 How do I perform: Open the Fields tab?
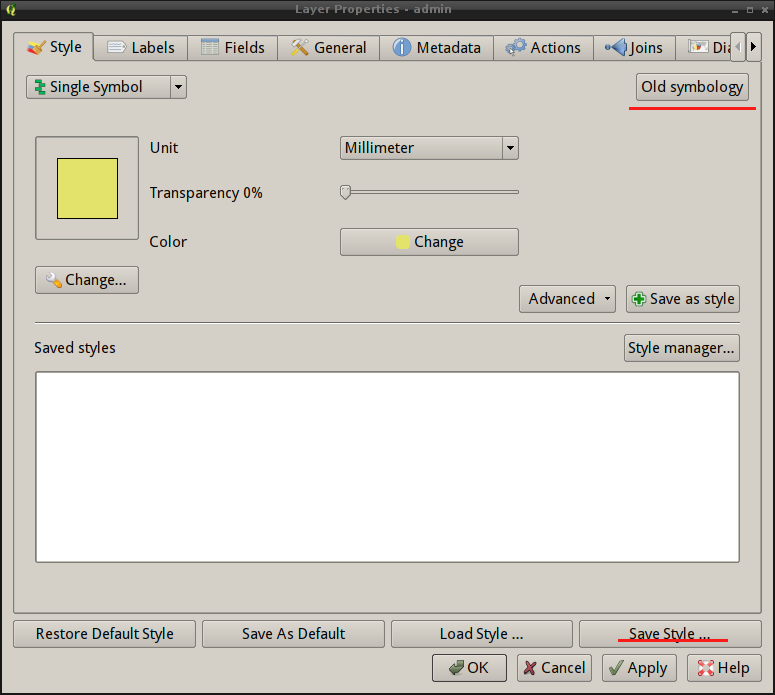point(233,48)
